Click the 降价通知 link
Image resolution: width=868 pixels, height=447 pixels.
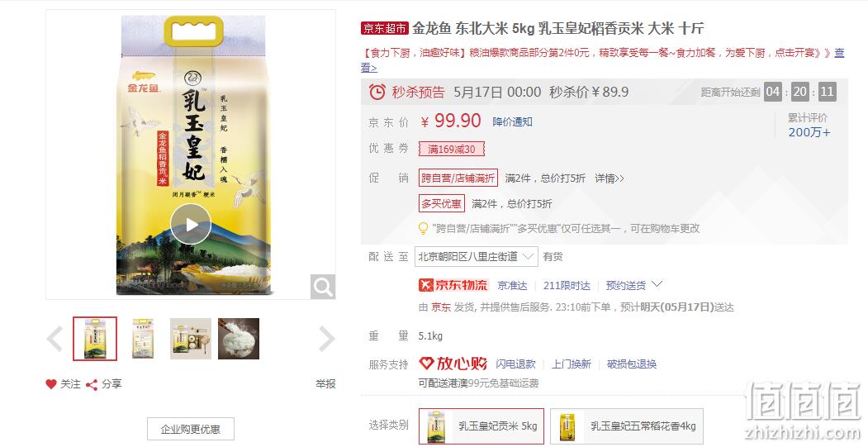[x=512, y=121]
